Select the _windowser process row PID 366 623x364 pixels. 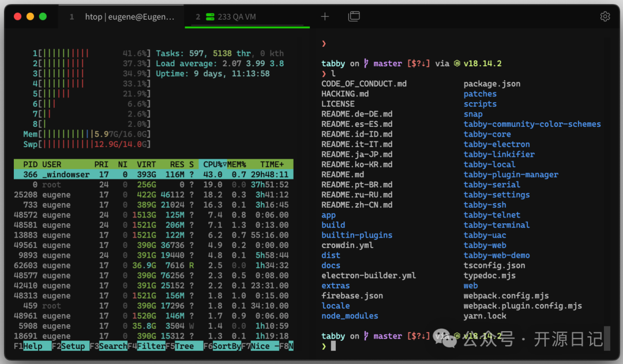point(154,174)
